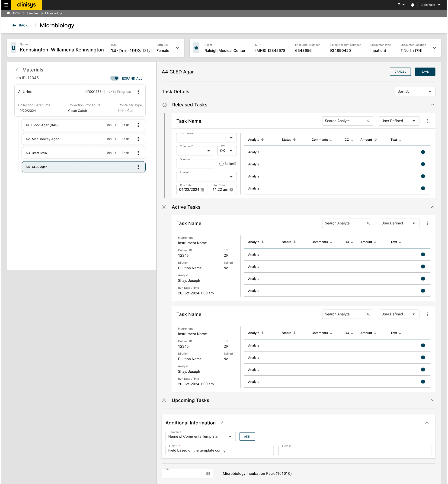Image resolution: width=448 pixels, height=484 pixels.
Task: Click the SAVE button
Action: click(x=425, y=72)
